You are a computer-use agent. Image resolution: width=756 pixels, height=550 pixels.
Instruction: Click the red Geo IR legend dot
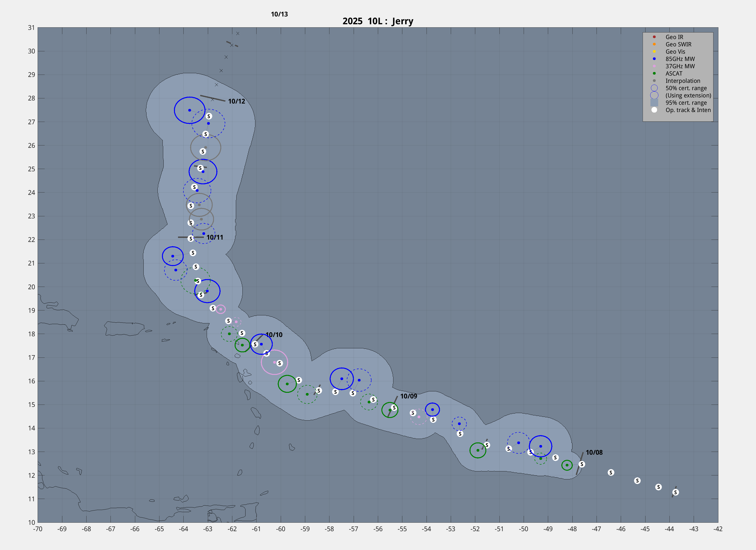click(x=654, y=37)
